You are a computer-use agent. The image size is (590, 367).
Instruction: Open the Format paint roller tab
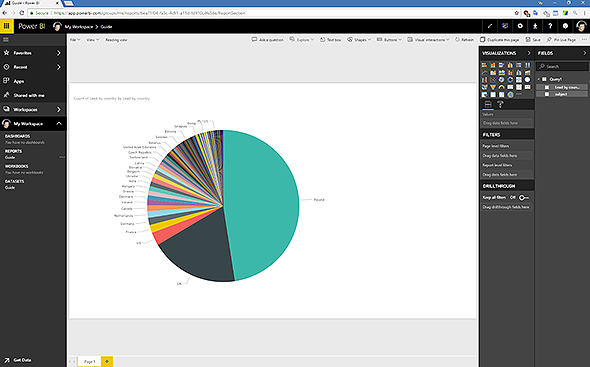click(x=500, y=105)
